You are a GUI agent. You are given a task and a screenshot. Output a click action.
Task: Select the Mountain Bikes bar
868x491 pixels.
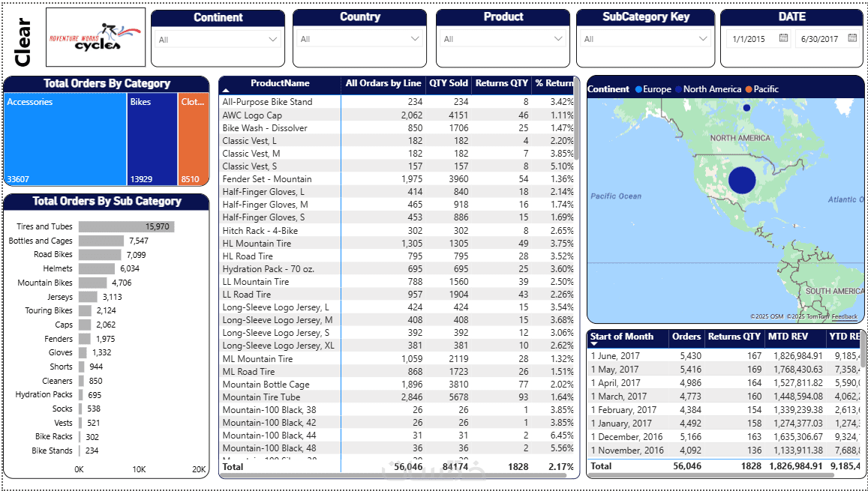(x=93, y=283)
